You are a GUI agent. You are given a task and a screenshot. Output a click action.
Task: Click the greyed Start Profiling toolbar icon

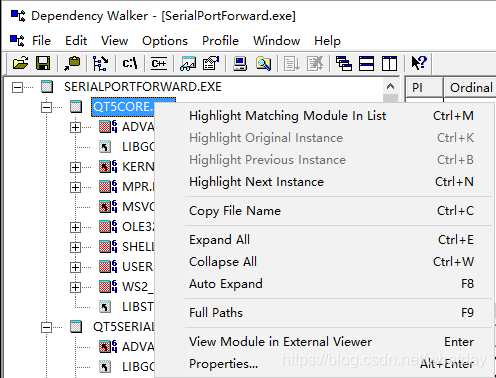tap(292, 63)
